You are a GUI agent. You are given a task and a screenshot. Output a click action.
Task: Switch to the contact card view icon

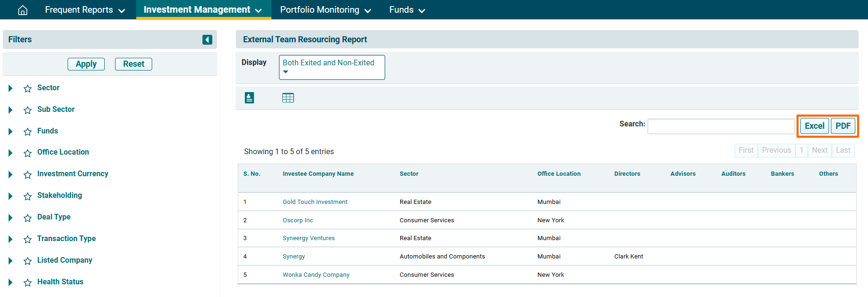(249, 98)
